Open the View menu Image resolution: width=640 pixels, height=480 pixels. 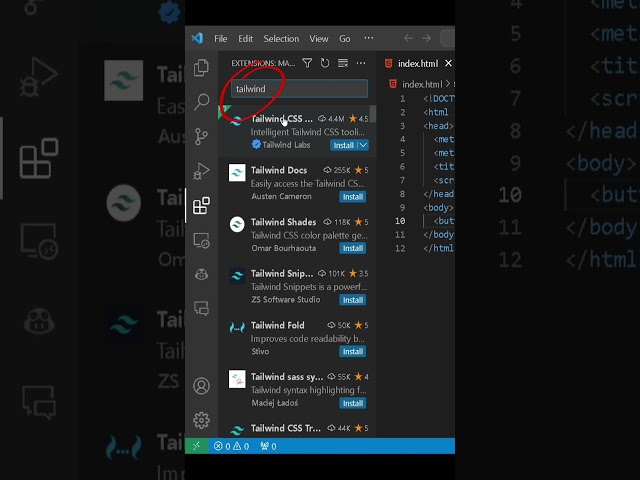pos(319,38)
